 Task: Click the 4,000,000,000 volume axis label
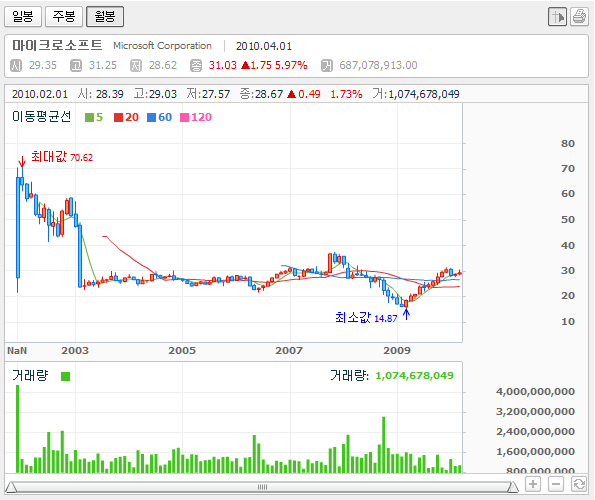tap(535, 392)
